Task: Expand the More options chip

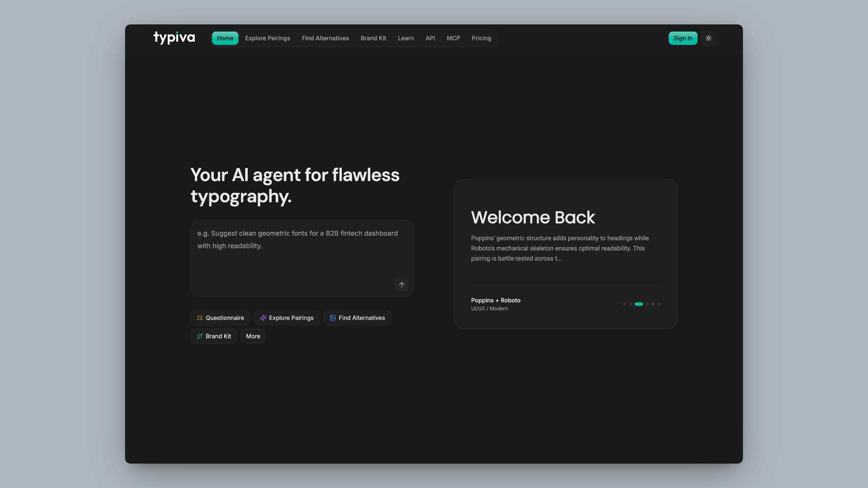Action: [x=253, y=336]
